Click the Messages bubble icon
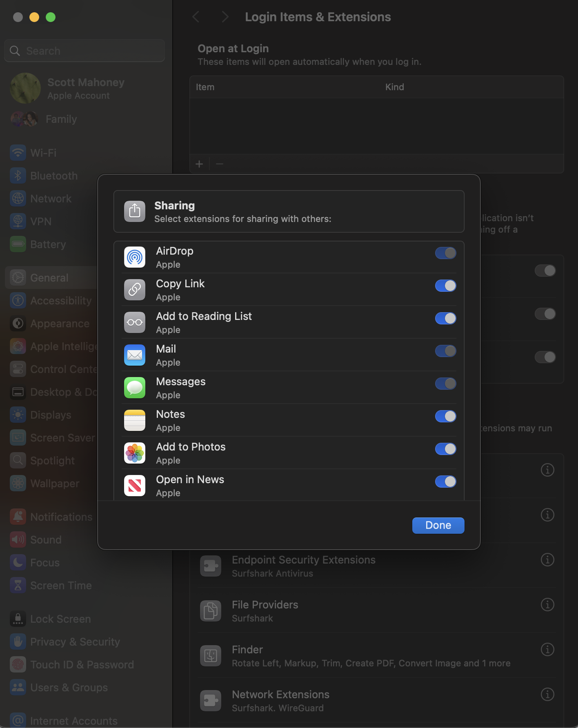This screenshot has width=578, height=728. tap(135, 388)
